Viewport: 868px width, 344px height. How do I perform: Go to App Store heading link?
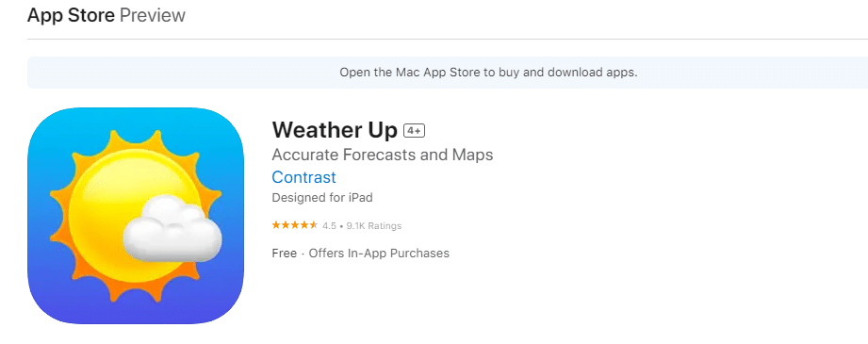72,15
